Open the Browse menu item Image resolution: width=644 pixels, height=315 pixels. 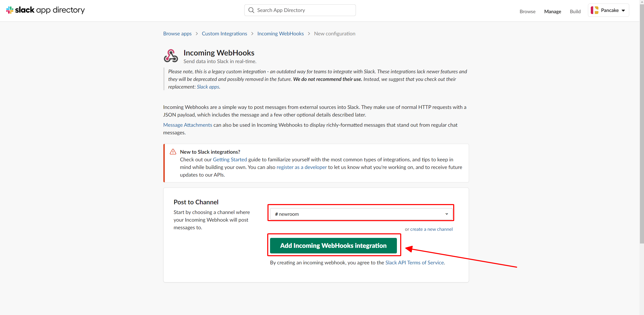(527, 11)
